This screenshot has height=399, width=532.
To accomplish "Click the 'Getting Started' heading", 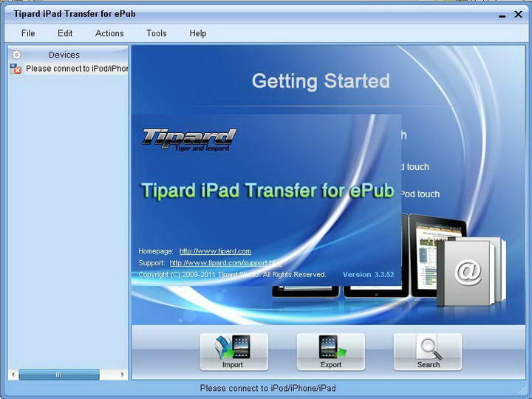I will pos(321,81).
